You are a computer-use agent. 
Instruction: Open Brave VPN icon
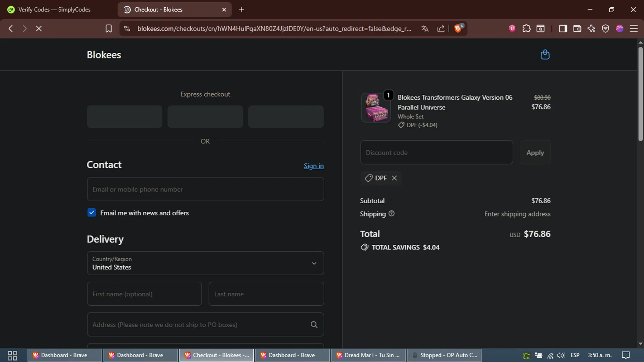point(605,28)
